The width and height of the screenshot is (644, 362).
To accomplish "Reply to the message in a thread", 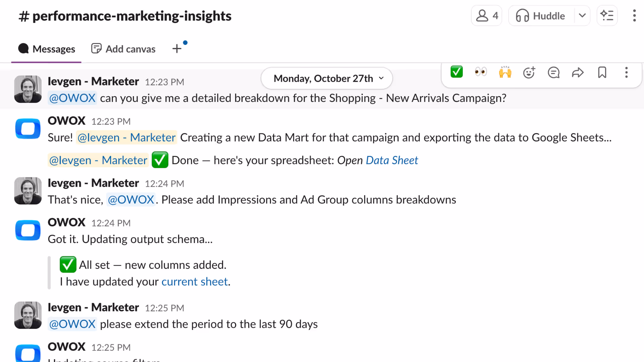I will pos(553,72).
